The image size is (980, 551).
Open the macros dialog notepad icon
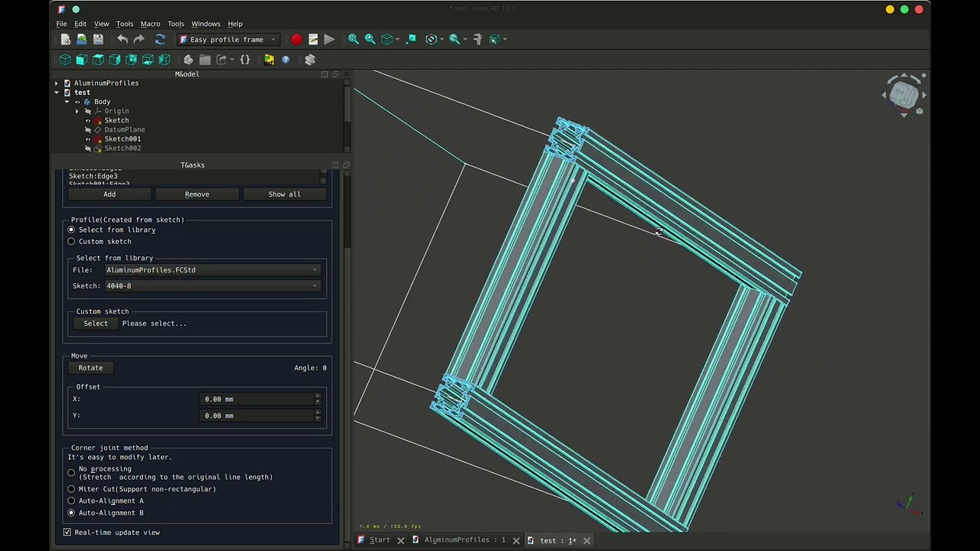pos(313,39)
